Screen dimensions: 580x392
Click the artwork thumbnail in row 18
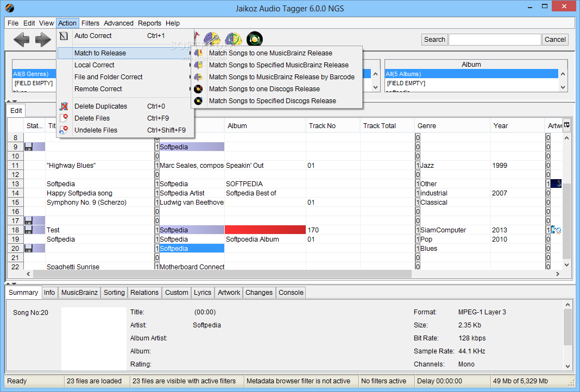[x=556, y=230]
